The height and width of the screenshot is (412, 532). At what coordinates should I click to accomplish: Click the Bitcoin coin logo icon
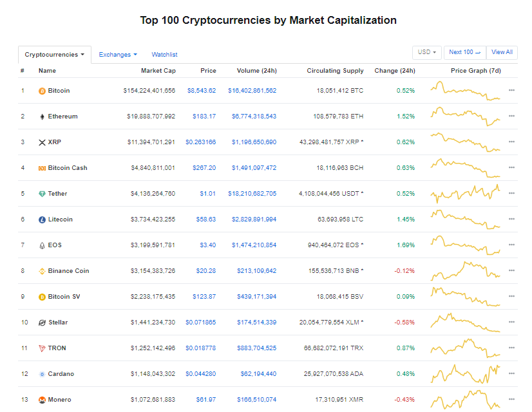(42, 91)
